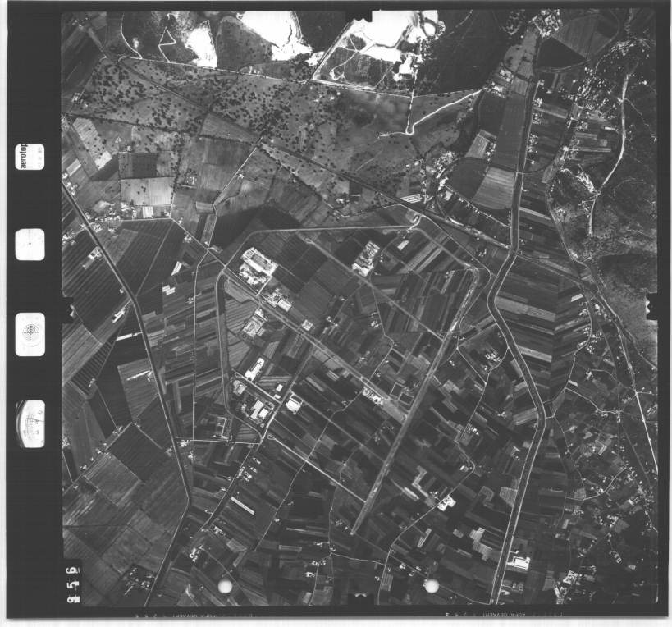Click the circular level instrument in margin
The width and height of the screenshot is (672, 627).
coord(30,334)
